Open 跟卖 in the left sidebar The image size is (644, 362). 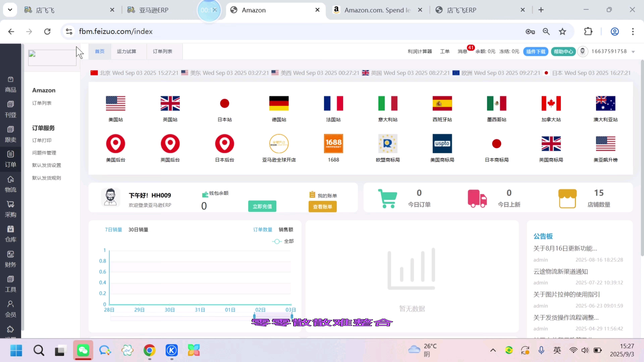click(x=11, y=134)
